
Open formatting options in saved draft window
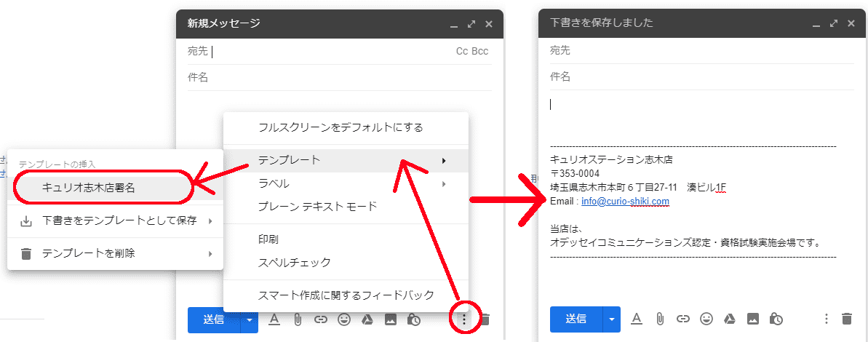coord(636,319)
